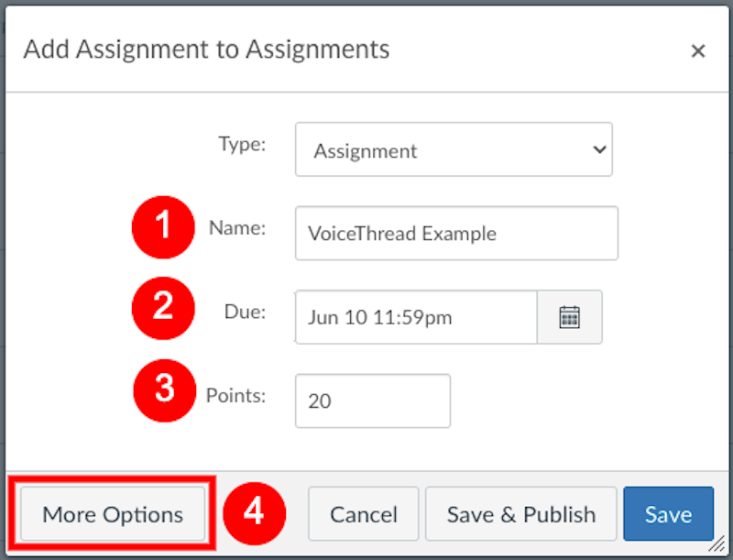Viewport: 733px width, 560px height.
Task: Click the red number 2 marker
Action: (x=163, y=306)
